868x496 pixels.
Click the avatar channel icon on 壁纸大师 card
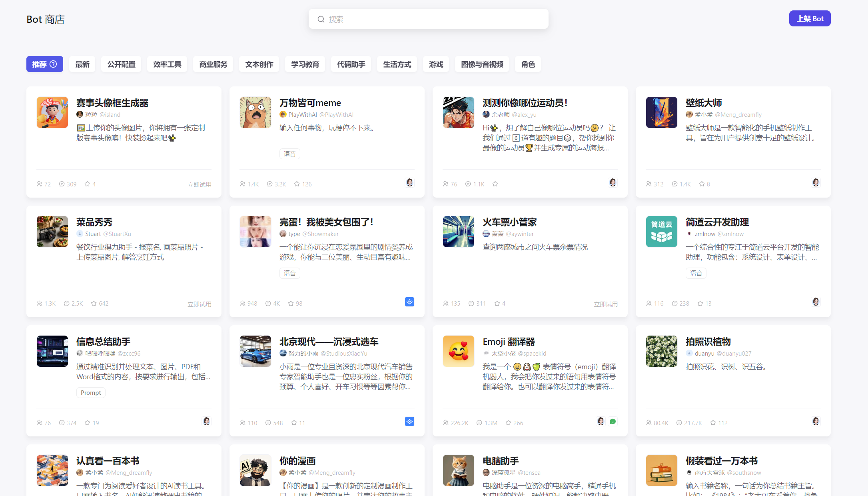(x=816, y=182)
